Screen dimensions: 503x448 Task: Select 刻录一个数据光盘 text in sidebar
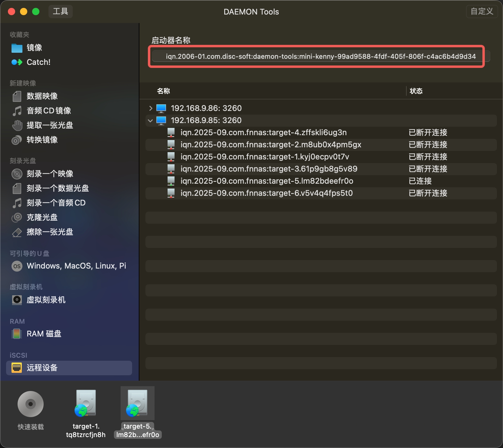[58, 189]
